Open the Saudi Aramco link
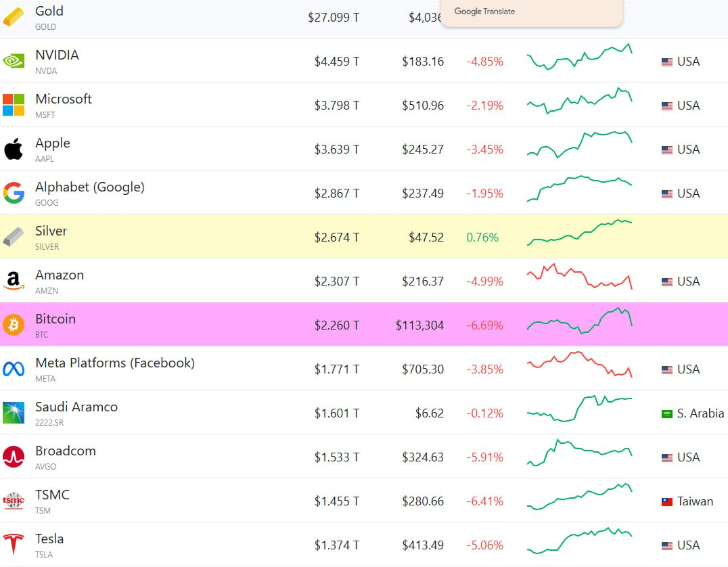Image resolution: width=728 pixels, height=567 pixels. (76, 407)
